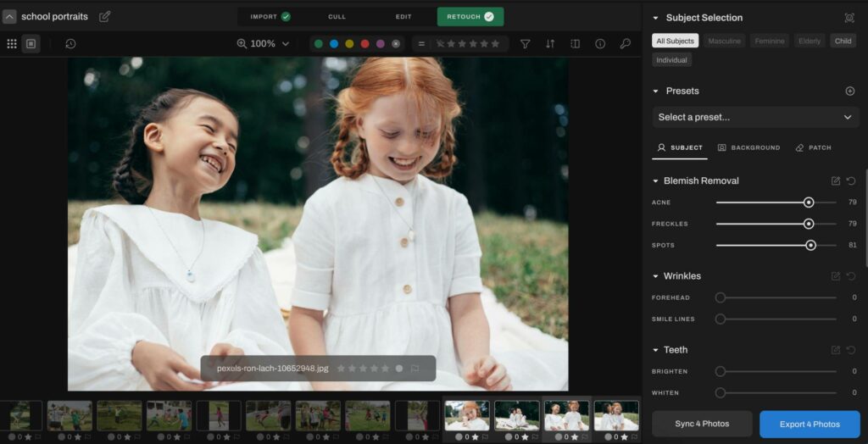Screen dimensions: 868x444
Task: Open Select a preset dropdown
Action: tap(755, 118)
